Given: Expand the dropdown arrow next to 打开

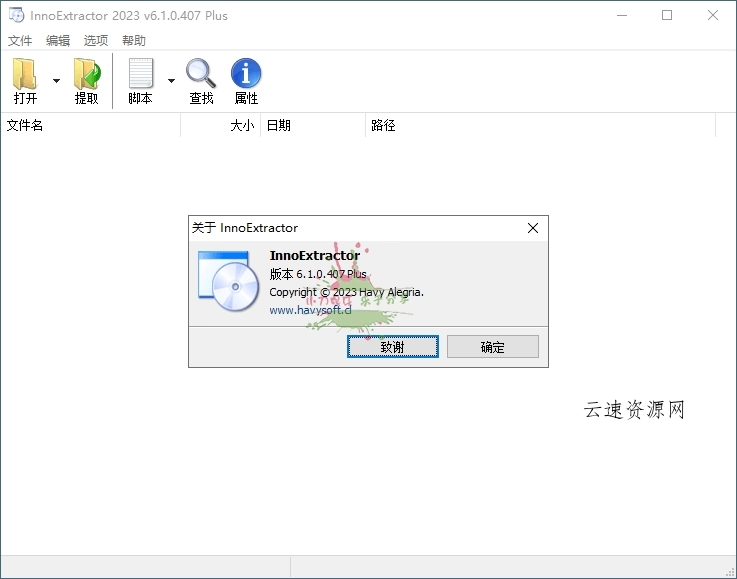Looking at the screenshot, I should tap(56, 81).
